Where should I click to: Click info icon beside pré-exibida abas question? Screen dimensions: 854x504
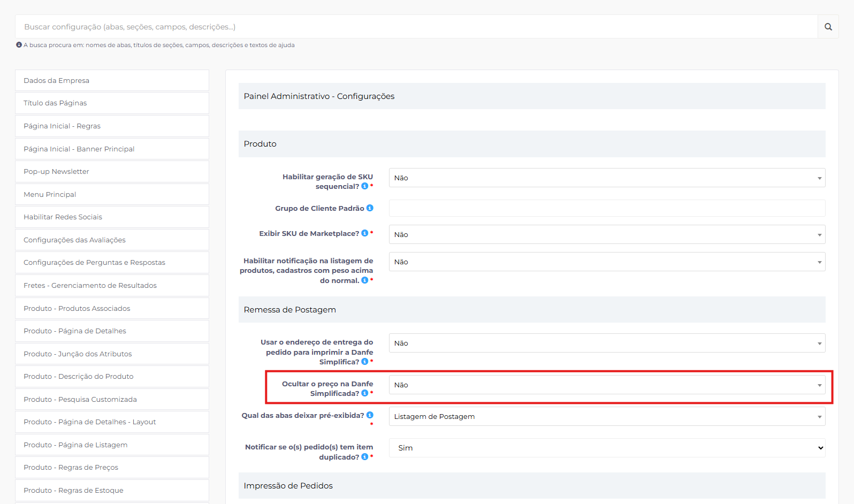(x=370, y=415)
